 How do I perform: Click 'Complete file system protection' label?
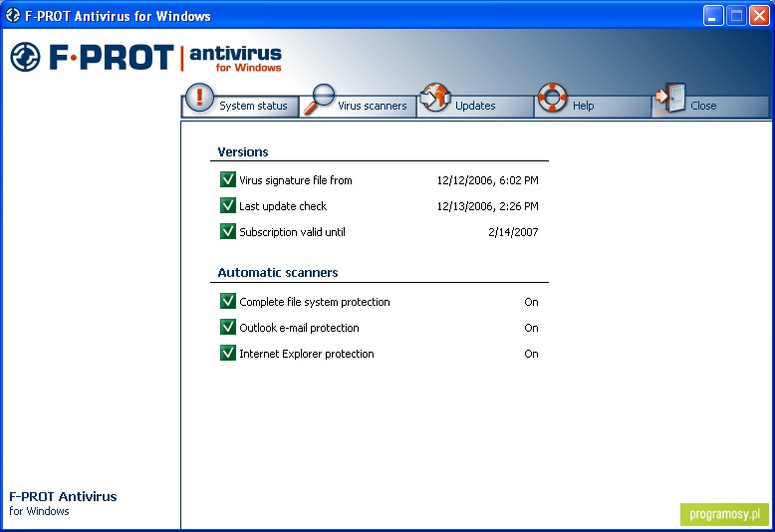[x=315, y=302]
